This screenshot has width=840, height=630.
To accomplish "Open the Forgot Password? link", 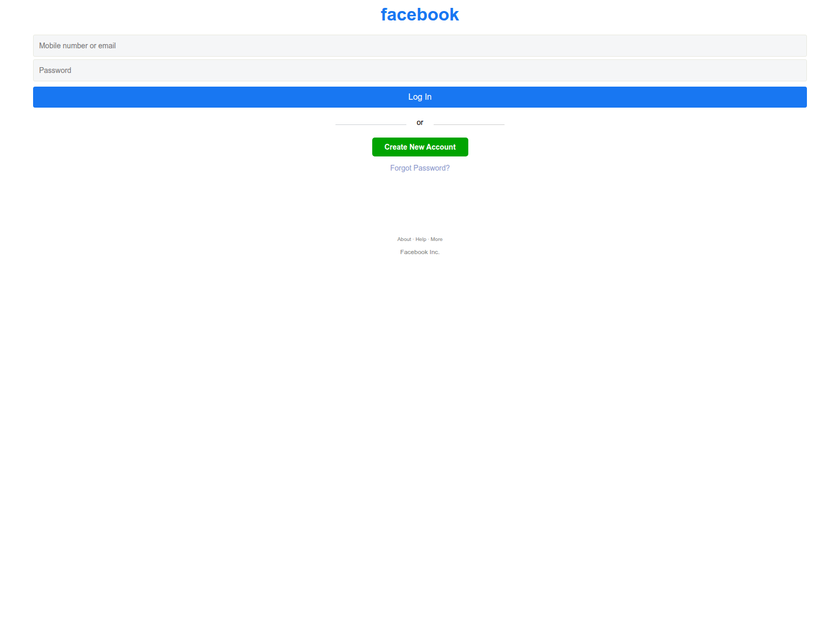I will [419, 168].
